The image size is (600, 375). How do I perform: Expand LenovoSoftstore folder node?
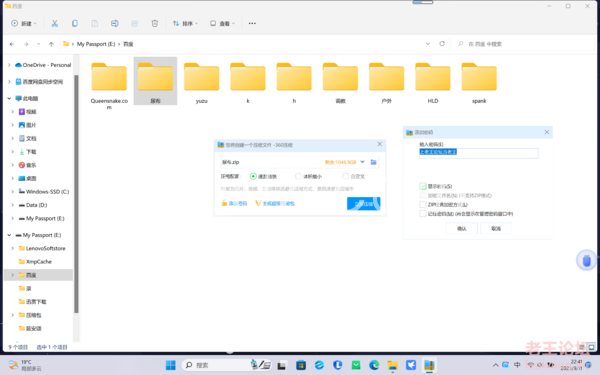[x=13, y=248]
